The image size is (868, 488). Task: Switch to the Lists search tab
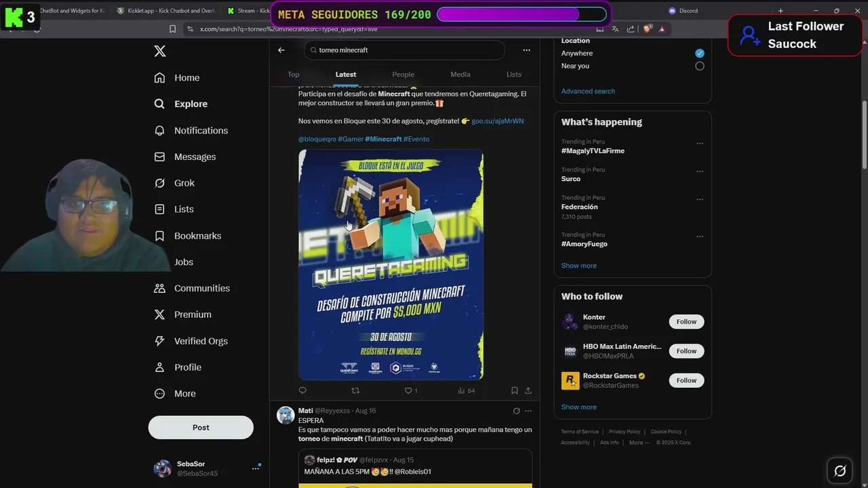[x=514, y=75]
